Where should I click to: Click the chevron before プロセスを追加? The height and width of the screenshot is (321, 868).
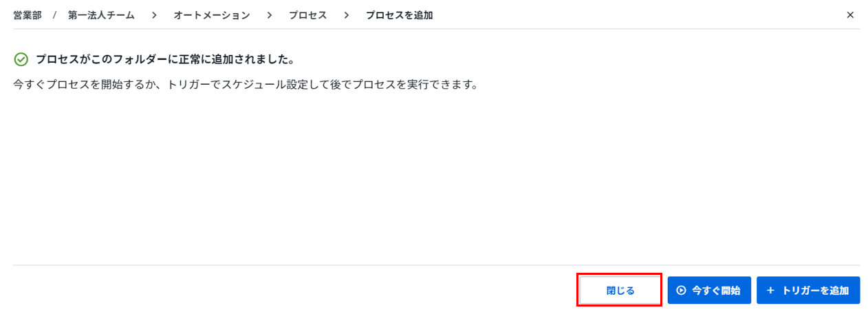346,15
